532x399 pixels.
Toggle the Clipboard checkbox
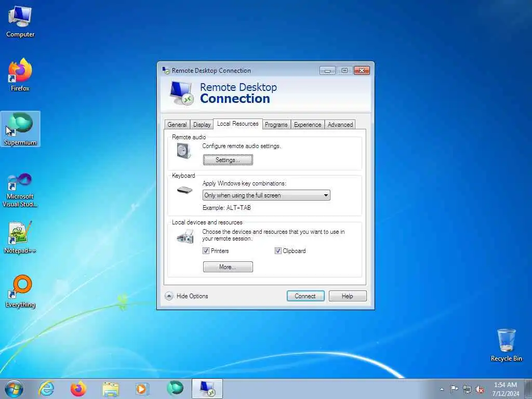(278, 251)
